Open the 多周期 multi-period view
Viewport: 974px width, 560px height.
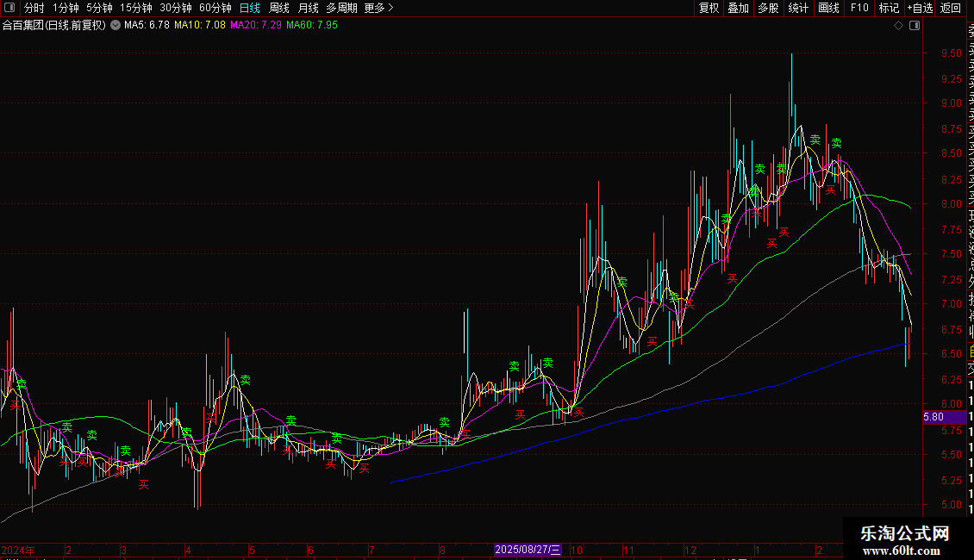coord(341,8)
